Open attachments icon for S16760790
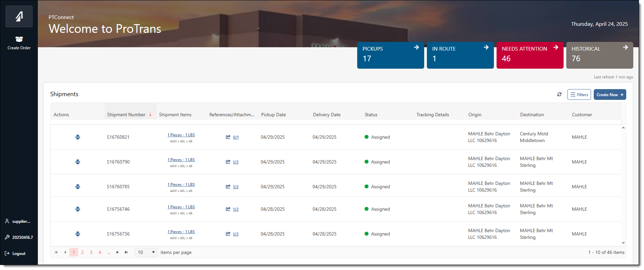 click(x=228, y=162)
